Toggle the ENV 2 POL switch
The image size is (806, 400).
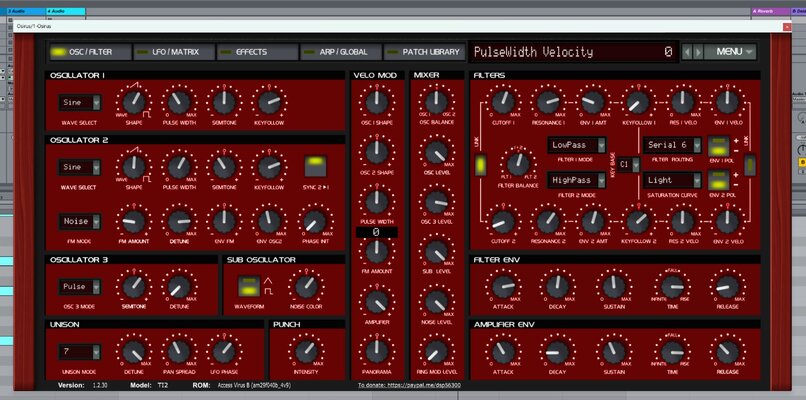(718, 180)
